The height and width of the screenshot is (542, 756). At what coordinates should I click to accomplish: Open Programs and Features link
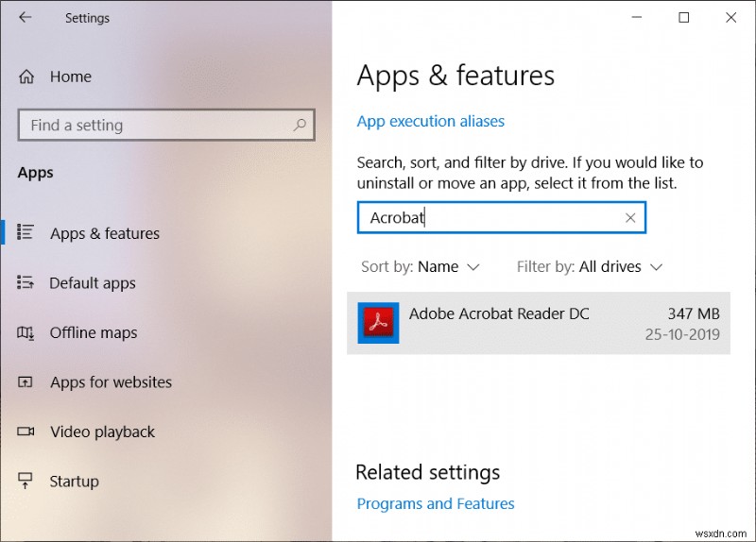point(436,503)
